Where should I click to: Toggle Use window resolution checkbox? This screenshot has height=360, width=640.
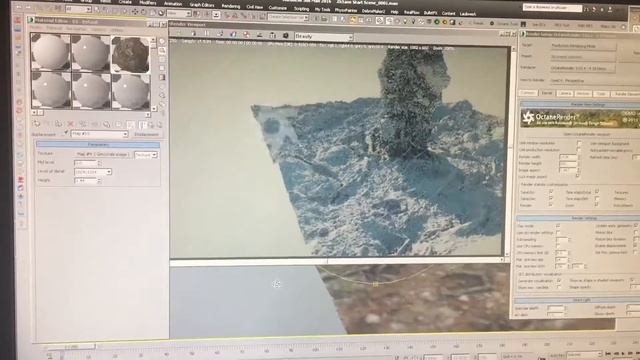[x=579, y=143]
